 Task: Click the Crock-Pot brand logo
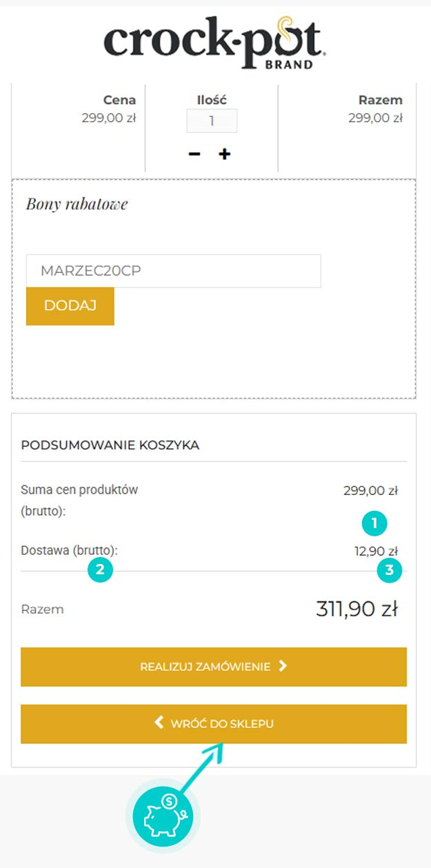214,43
